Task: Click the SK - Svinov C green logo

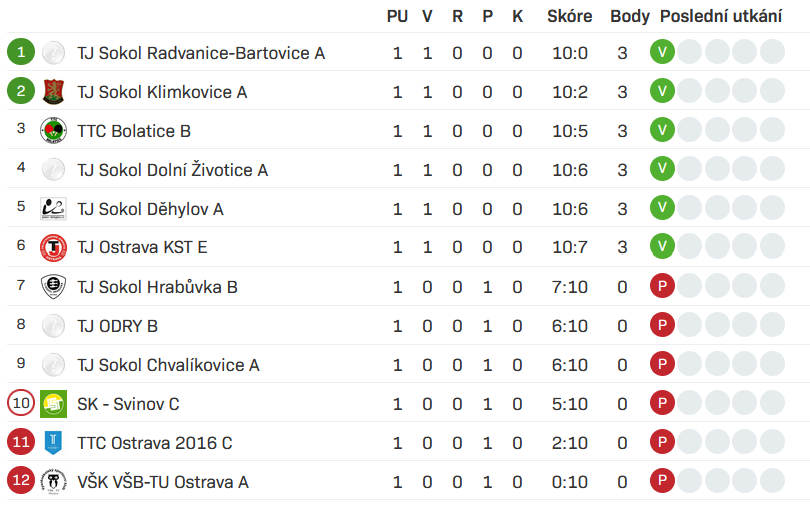Action: (x=53, y=404)
